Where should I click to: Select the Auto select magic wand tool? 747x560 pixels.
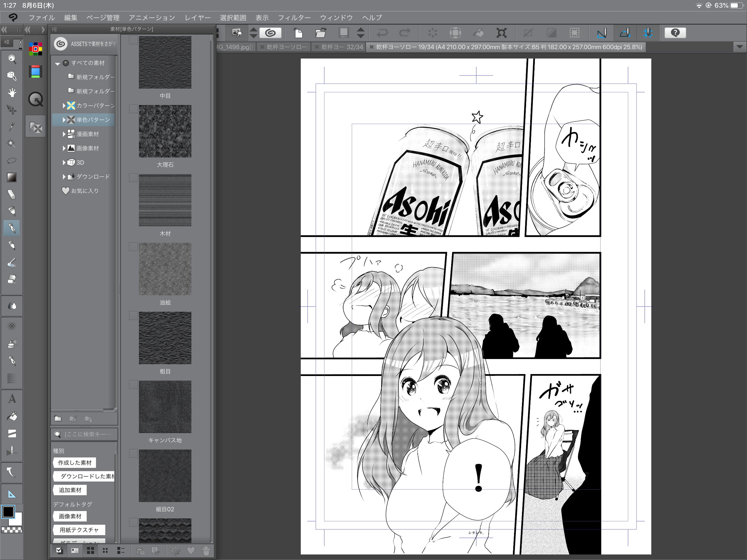(x=12, y=144)
